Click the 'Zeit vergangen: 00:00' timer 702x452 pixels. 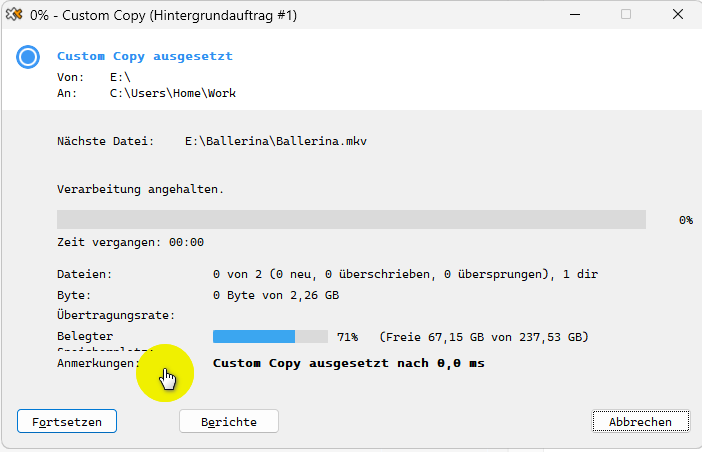130,242
